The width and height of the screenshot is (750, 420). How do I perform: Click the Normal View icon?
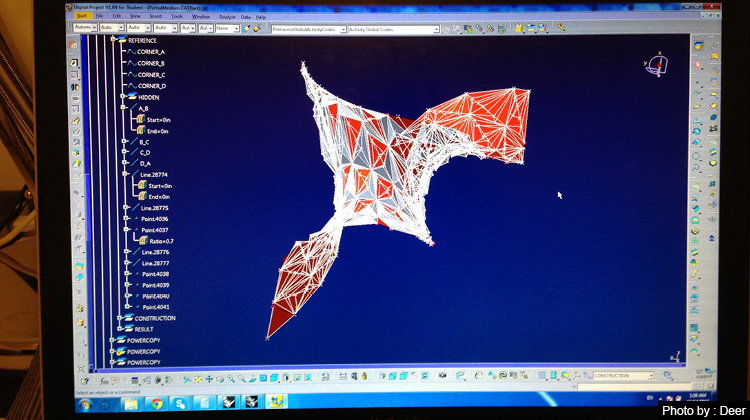253,379
